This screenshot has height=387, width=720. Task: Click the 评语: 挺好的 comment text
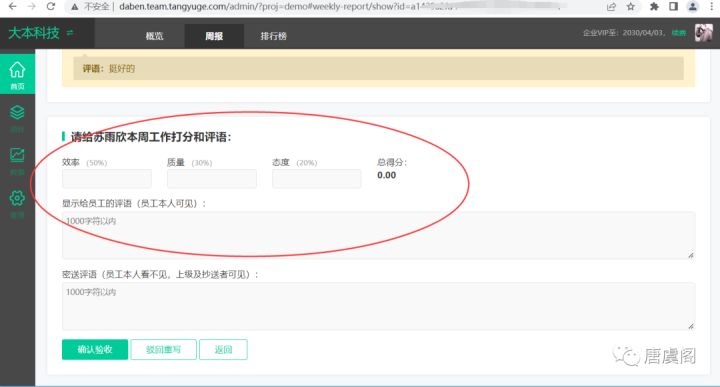[x=109, y=68]
